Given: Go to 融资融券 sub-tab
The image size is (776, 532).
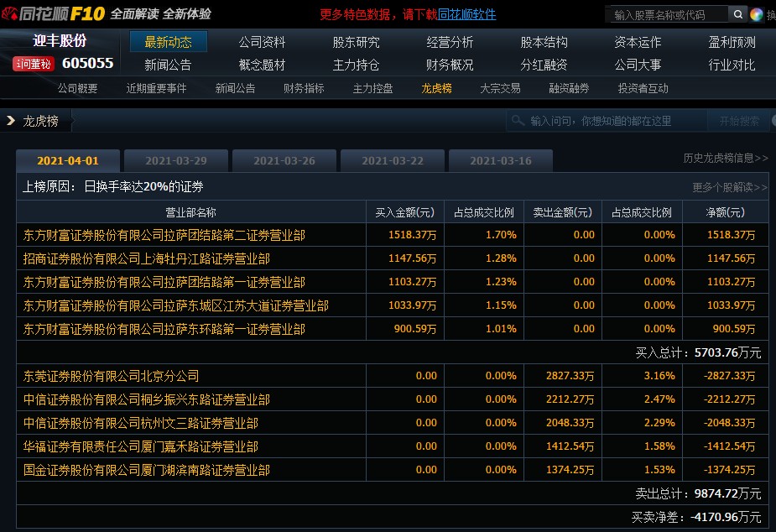Looking at the screenshot, I should pyautogui.click(x=569, y=88).
